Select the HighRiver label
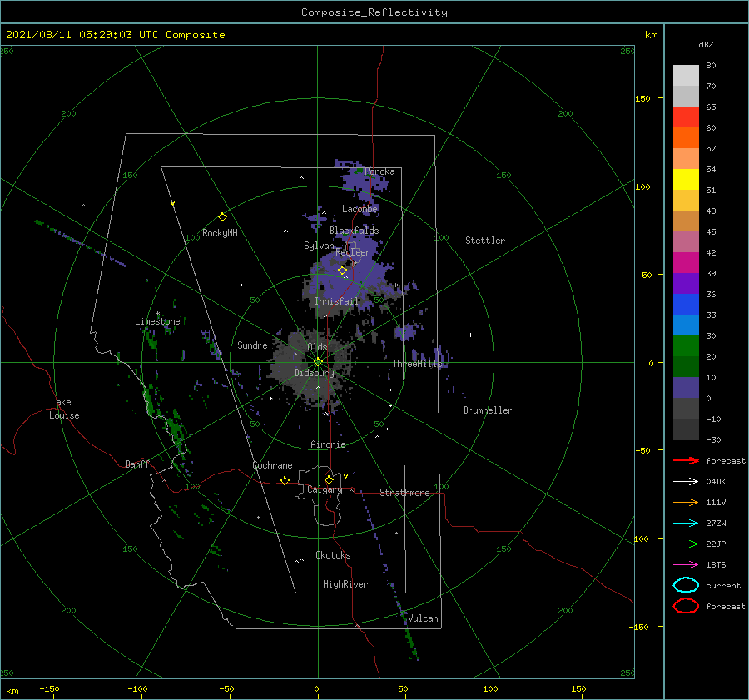The height and width of the screenshot is (700, 749). tap(345, 584)
